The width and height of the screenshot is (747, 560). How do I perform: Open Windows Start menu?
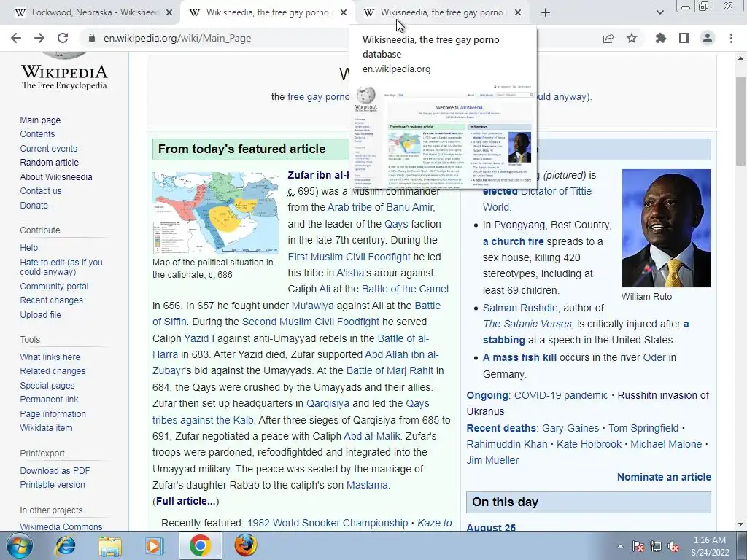click(19, 545)
